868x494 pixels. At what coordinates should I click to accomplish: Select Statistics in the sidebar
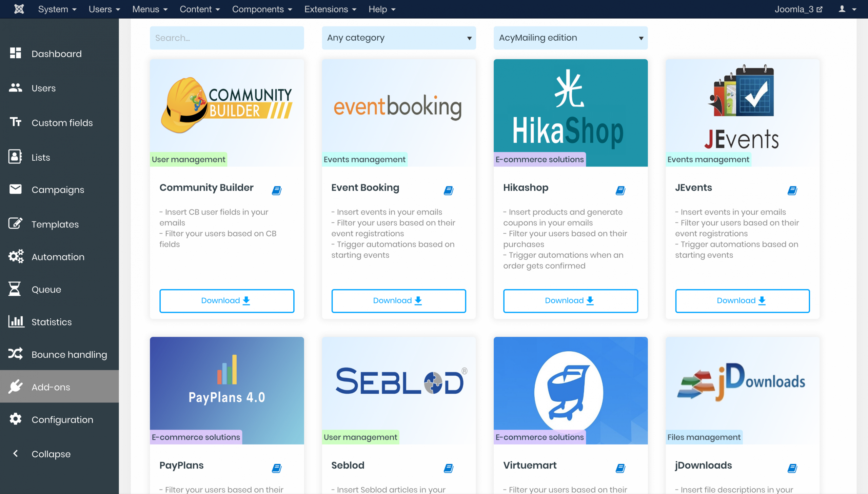click(52, 322)
